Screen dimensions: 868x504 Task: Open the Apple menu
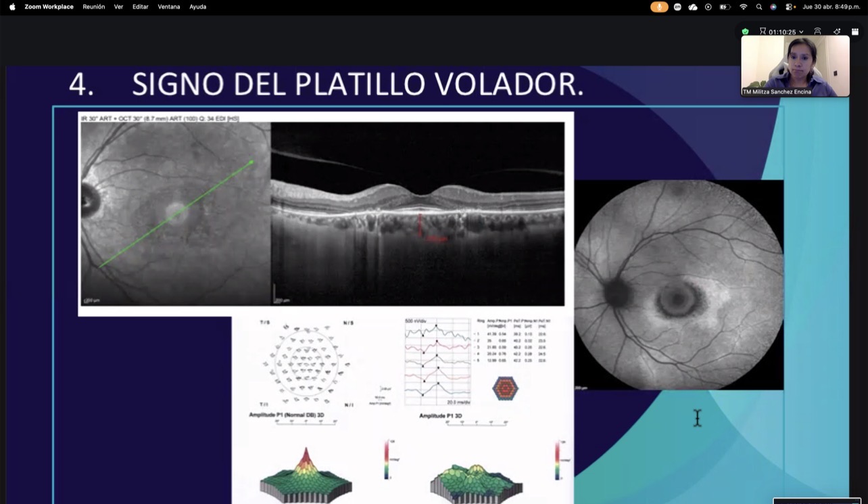(12, 7)
